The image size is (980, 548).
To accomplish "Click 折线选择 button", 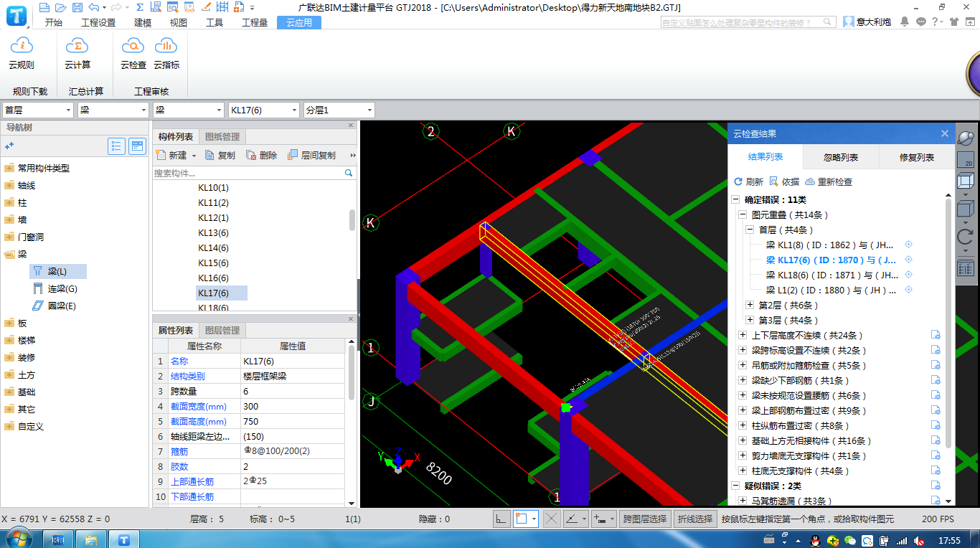I will click(695, 519).
